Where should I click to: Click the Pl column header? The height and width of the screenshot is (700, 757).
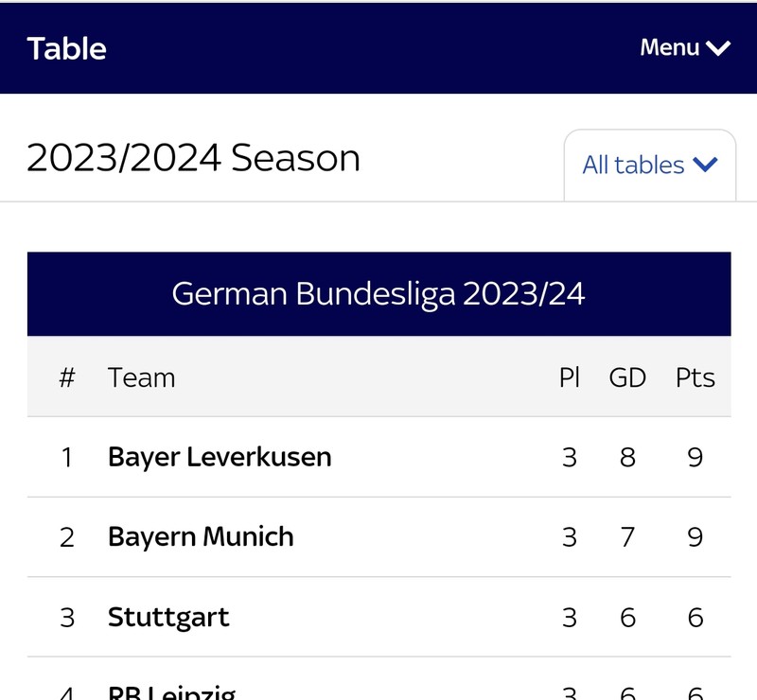pyautogui.click(x=570, y=377)
